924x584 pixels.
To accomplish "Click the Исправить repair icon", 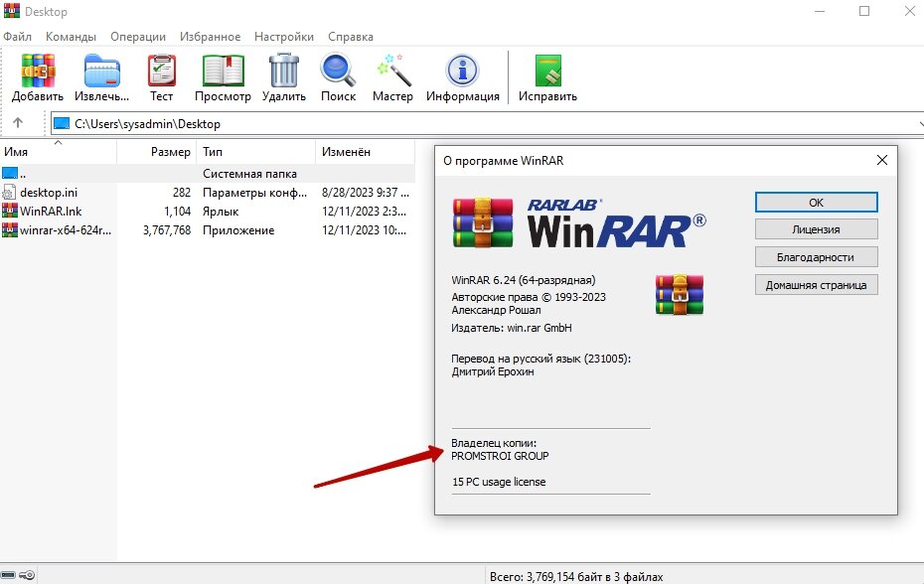I will [x=548, y=71].
